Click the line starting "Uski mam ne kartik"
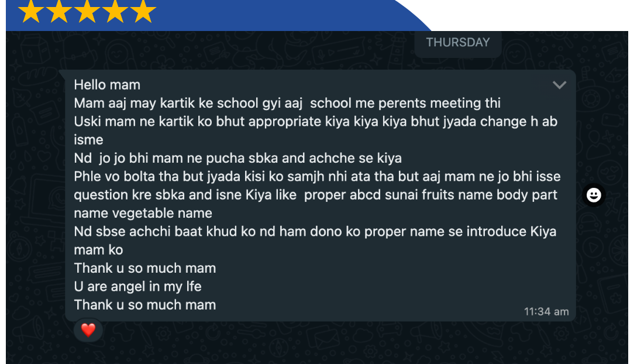Viewport: 644px width, 364px height. [315, 122]
